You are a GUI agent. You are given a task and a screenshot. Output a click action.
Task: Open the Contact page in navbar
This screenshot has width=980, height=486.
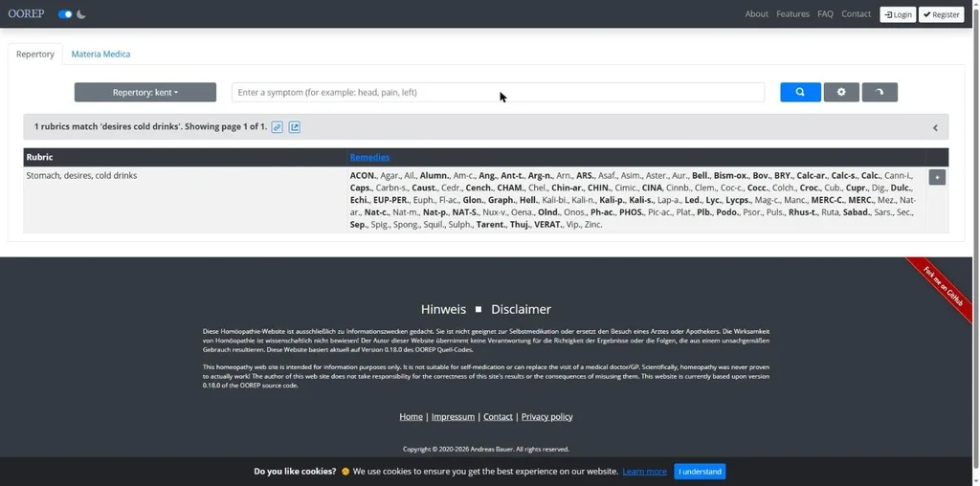tap(856, 13)
